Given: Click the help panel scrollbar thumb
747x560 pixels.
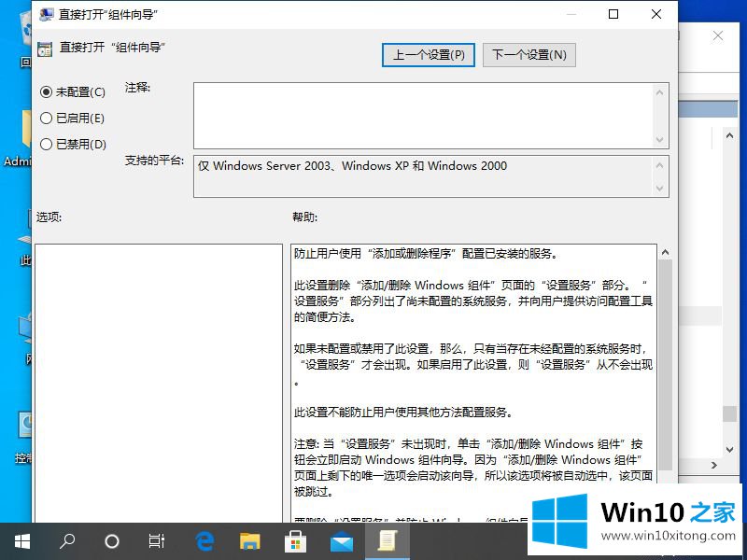Looking at the screenshot, I should pyautogui.click(x=666, y=365).
